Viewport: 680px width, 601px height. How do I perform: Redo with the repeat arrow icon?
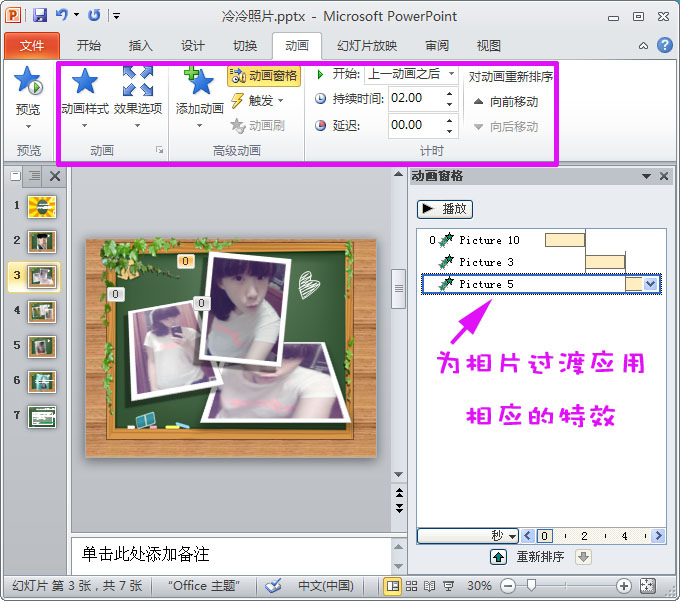[x=94, y=15]
